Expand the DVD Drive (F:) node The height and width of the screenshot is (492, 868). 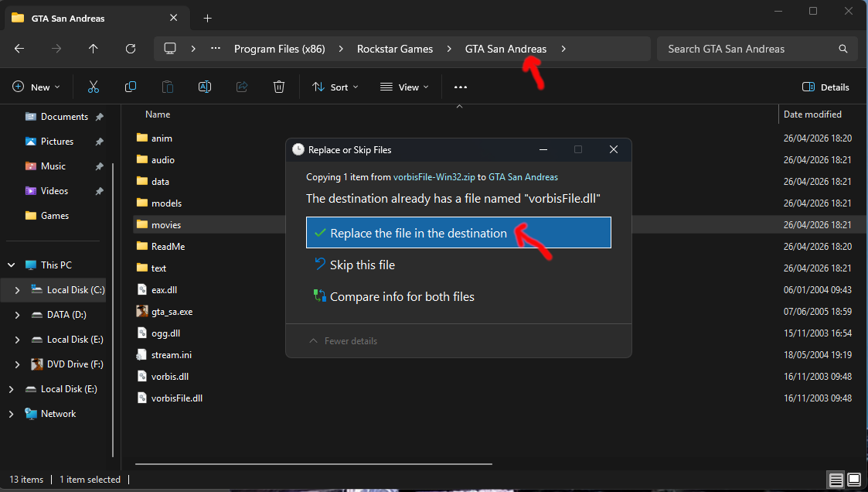coord(17,364)
